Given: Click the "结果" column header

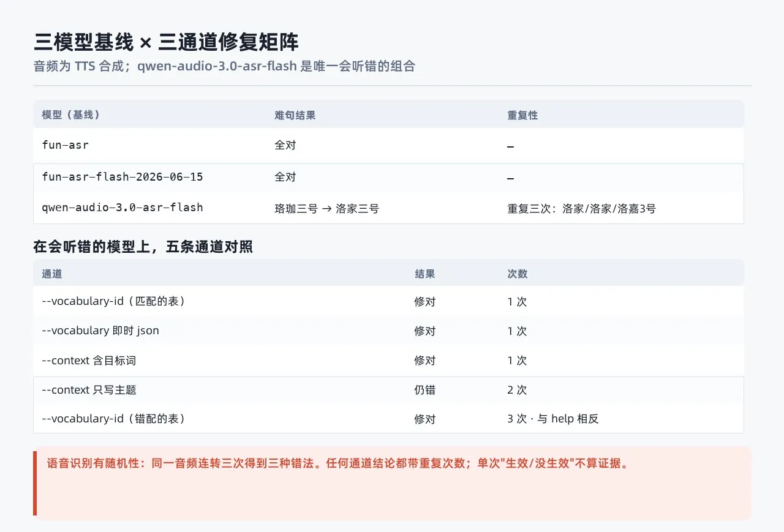Looking at the screenshot, I should 425,274.
